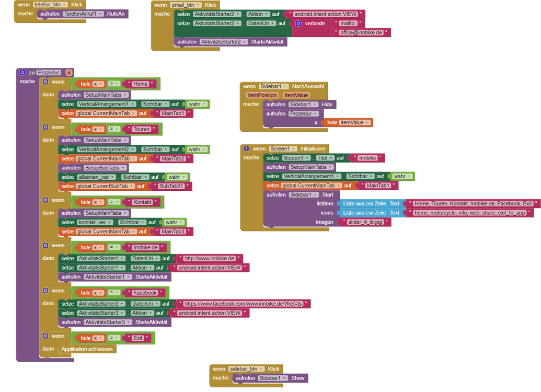Open the Sidebar1 dropdown in the NachAuswahl block
This screenshot has width=541, height=392.
point(285,87)
